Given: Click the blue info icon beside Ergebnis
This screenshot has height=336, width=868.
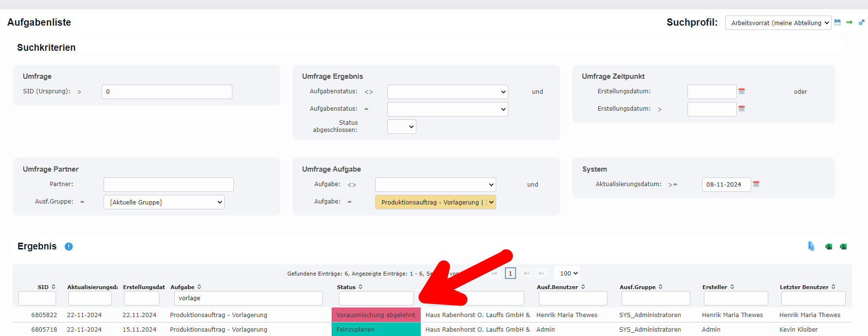Looking at the screenshot, I should 69,247.
